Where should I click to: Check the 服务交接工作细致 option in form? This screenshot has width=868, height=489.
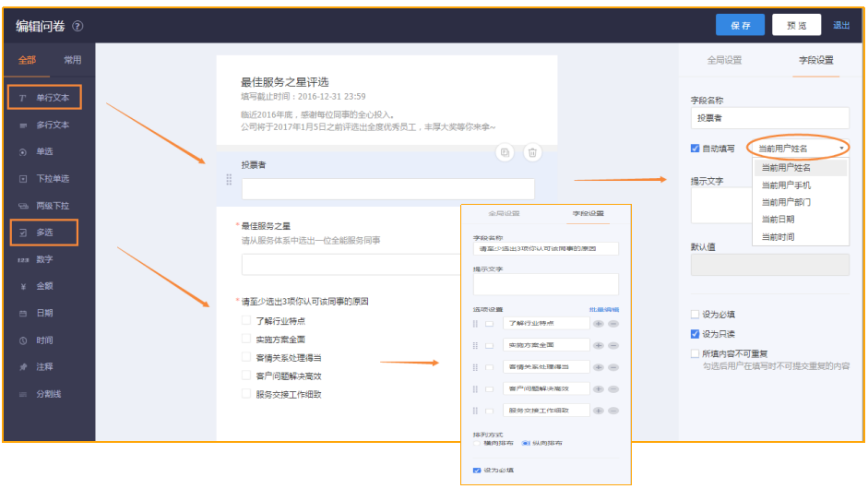coord(246,393)
